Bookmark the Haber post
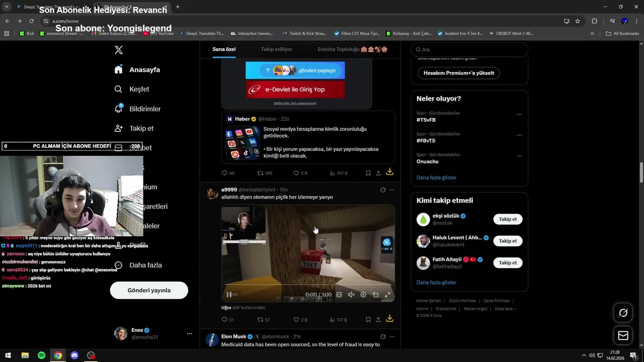This screenshot has height=362, width=644. click(368, 173)
